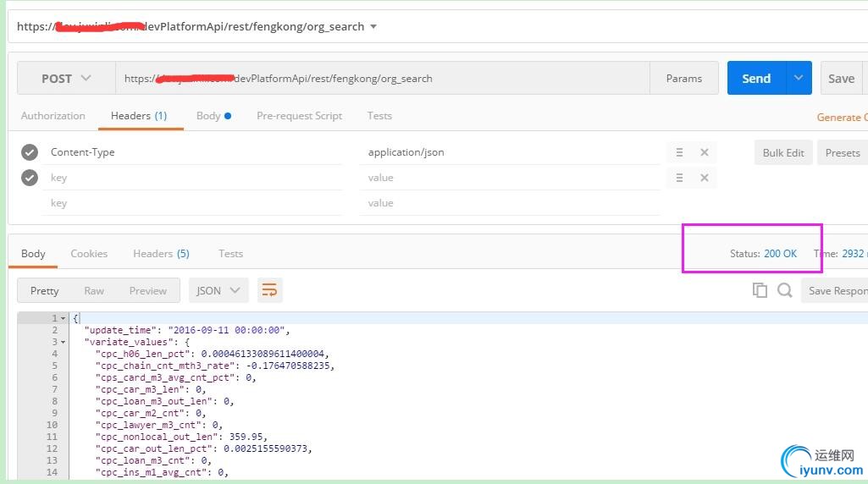Click the wrap lines icon in response toolbar
868x484 pixels.
[x=269, y=290]
